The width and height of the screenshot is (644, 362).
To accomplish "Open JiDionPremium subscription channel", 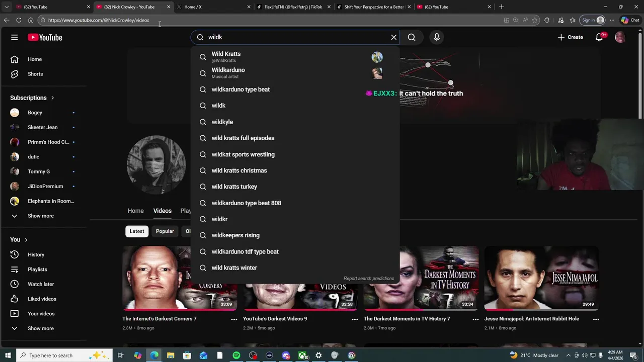I will 44,187.
